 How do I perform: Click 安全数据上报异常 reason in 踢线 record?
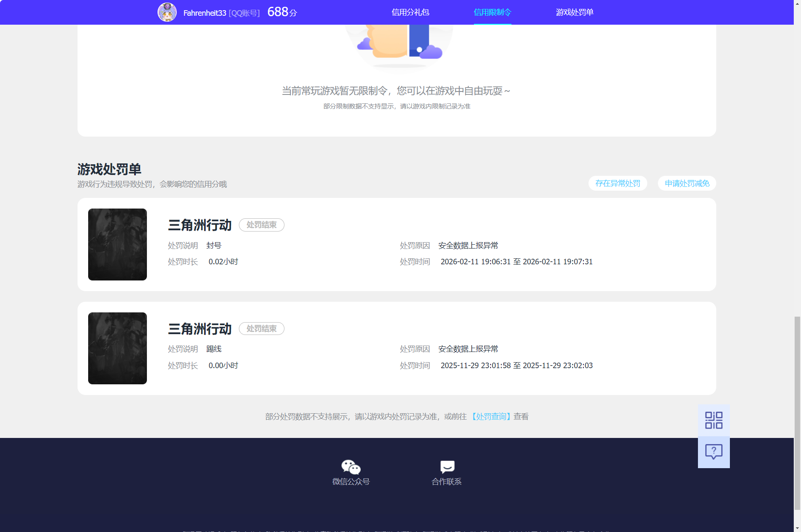click(x=468, y=349)
